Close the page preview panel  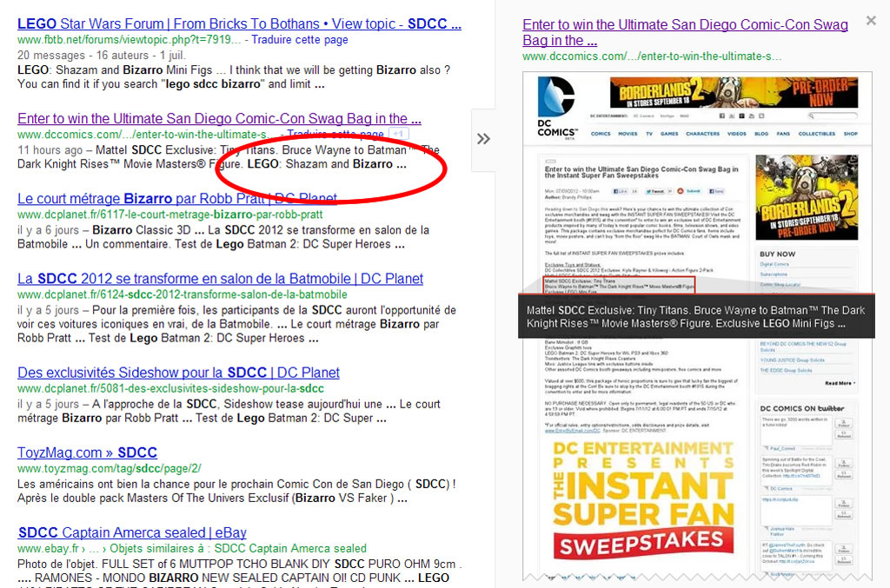tap(871, 20)
